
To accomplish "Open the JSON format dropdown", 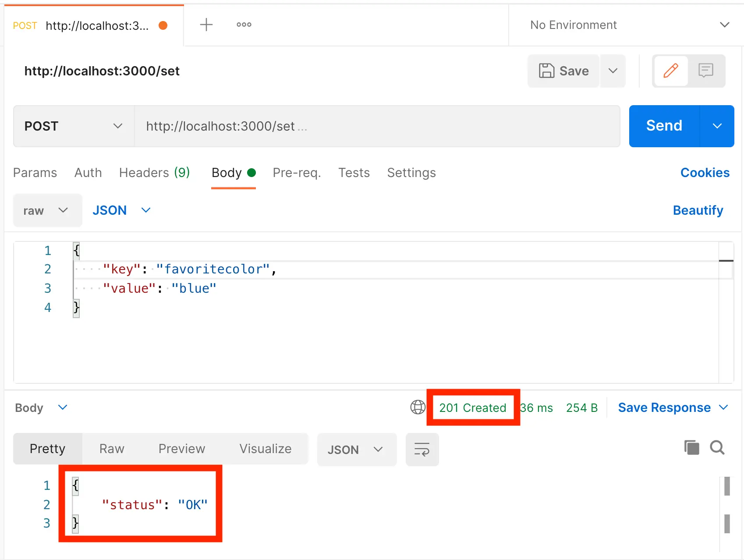I will click(121, 210).
